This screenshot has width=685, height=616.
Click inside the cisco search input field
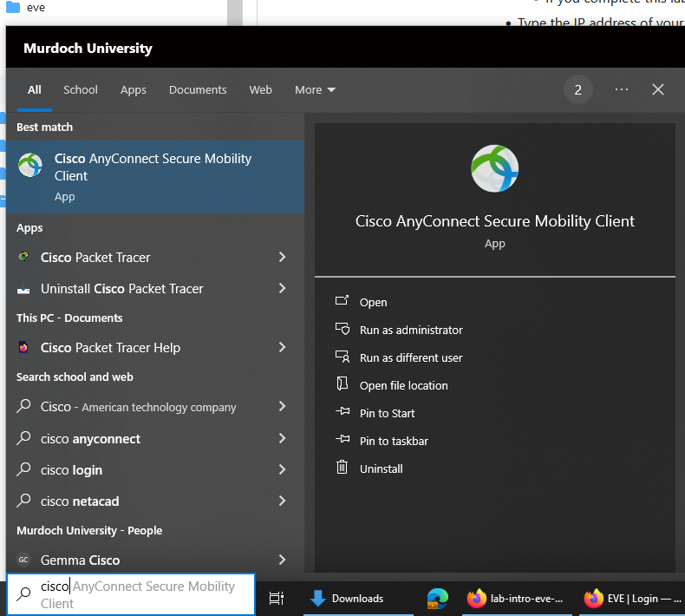pos(131,594)
